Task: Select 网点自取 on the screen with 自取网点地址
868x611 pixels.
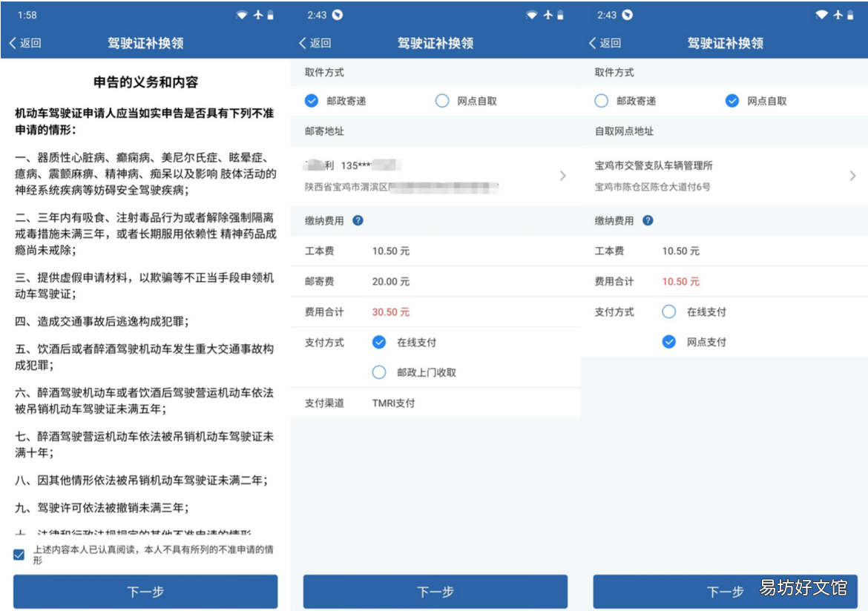Action: [731, 101]
